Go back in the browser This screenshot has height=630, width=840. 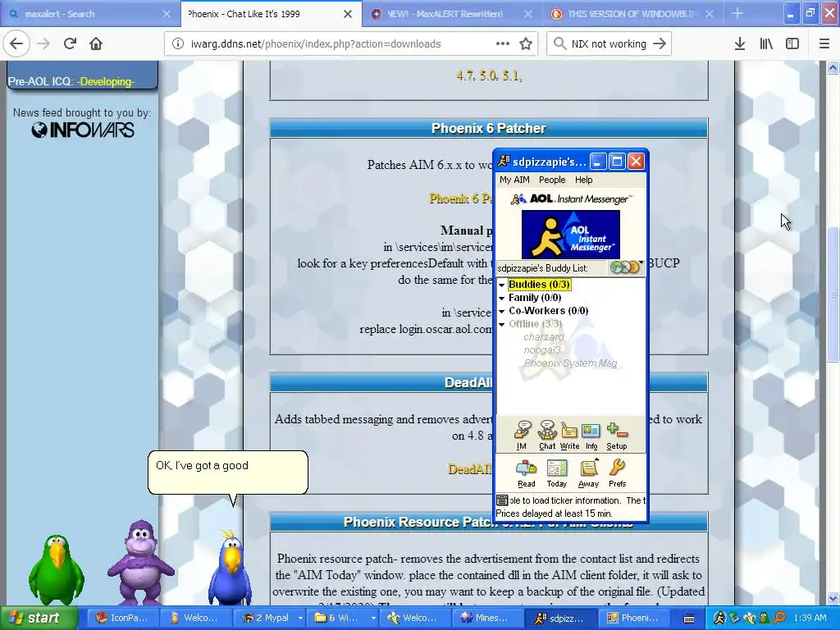click(x=16, y=44)
